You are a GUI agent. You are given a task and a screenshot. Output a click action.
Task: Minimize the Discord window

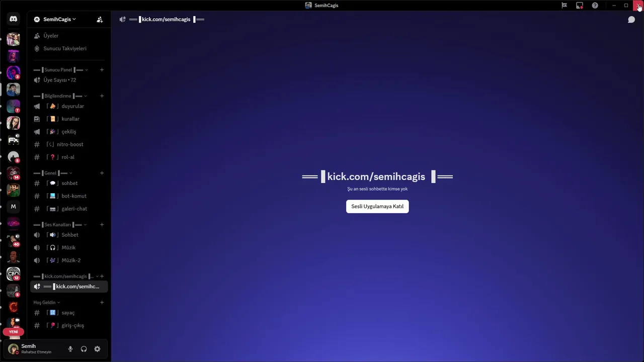point(614,6)
